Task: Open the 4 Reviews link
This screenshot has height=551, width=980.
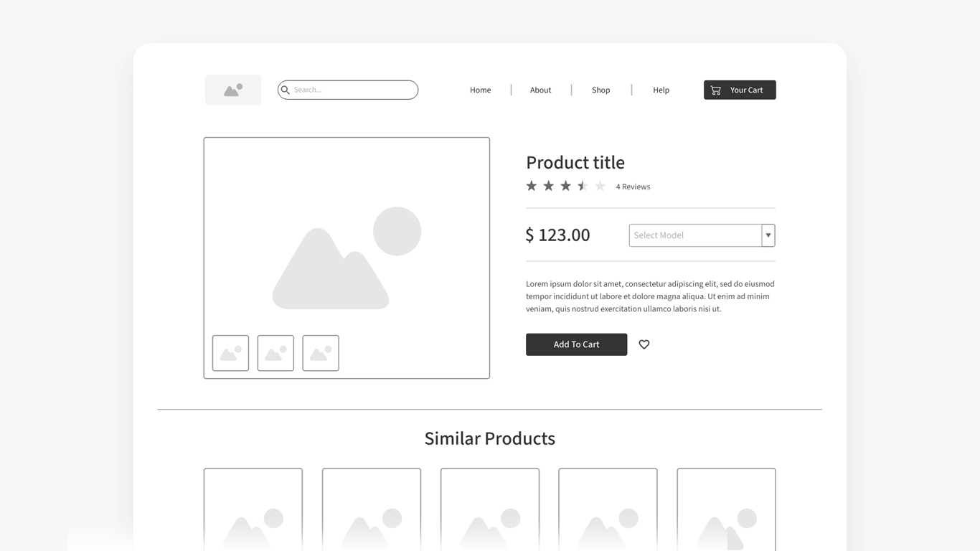Action: point(633,186)
